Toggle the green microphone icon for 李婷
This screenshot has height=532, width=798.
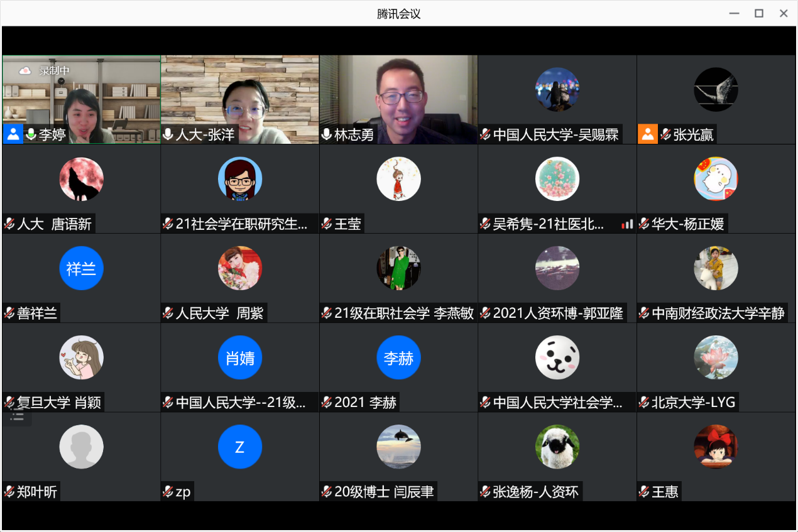point(31,134)
